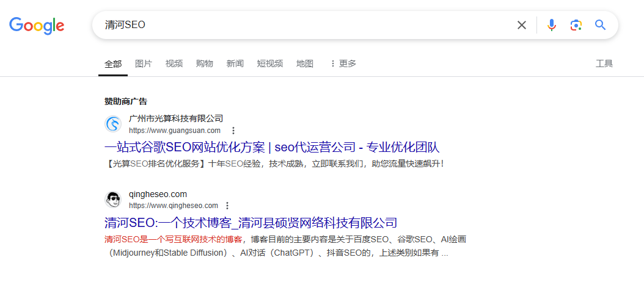Open the 购物 tab

[205, 63]
